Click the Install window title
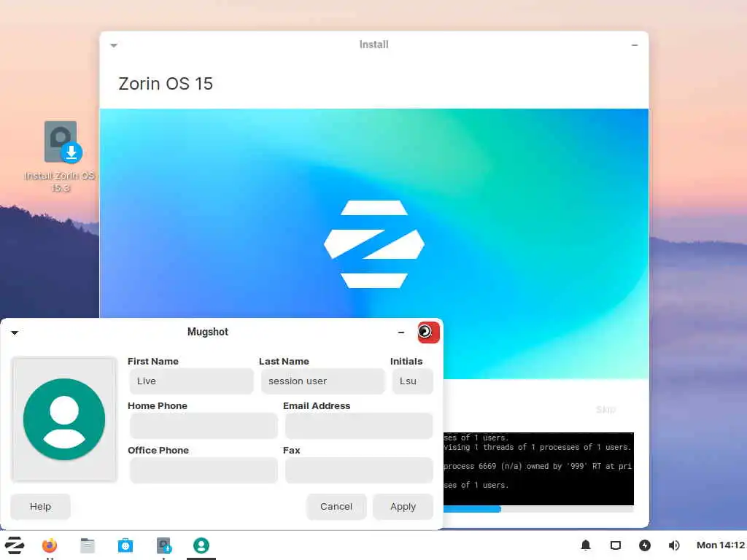Image resolution: width=747 pixels, height=560 pixels. point(374,44)
